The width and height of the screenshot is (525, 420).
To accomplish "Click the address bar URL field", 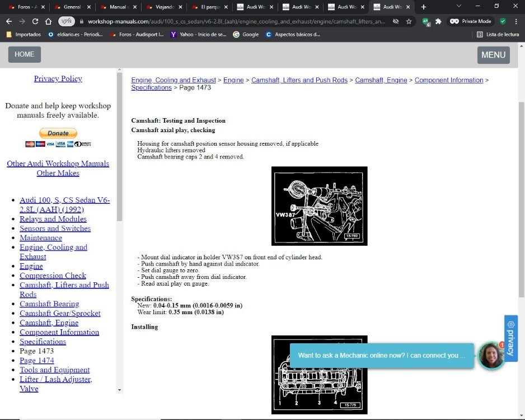I will coord(236,21).
